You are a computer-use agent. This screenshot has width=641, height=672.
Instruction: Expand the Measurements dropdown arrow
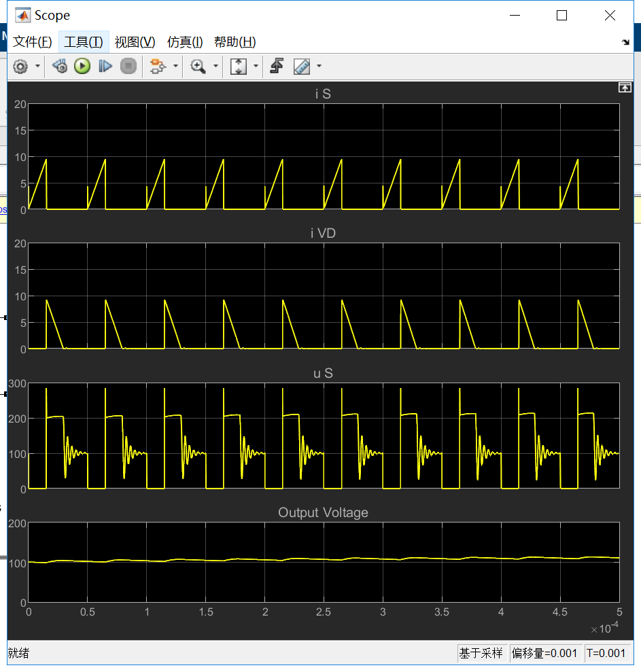319,66
